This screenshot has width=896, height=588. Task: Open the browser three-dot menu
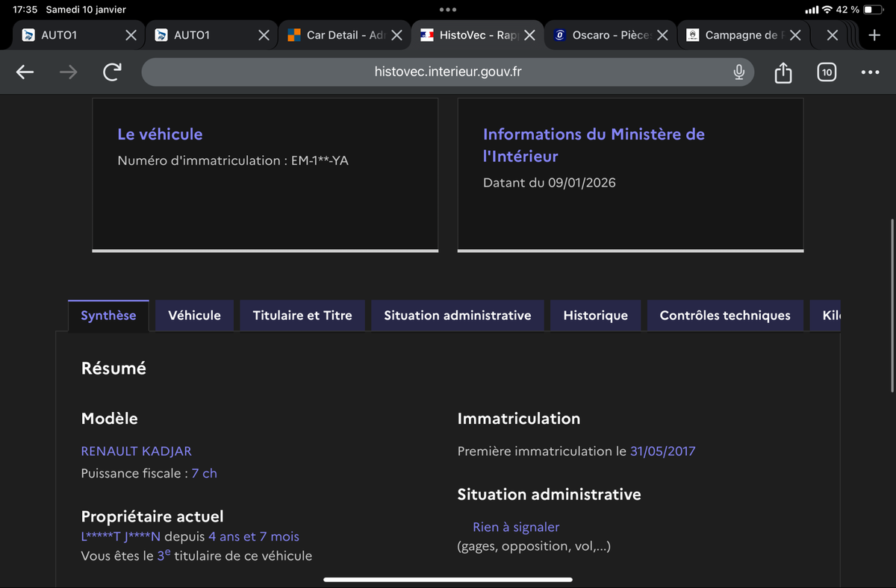click(870, 72)
